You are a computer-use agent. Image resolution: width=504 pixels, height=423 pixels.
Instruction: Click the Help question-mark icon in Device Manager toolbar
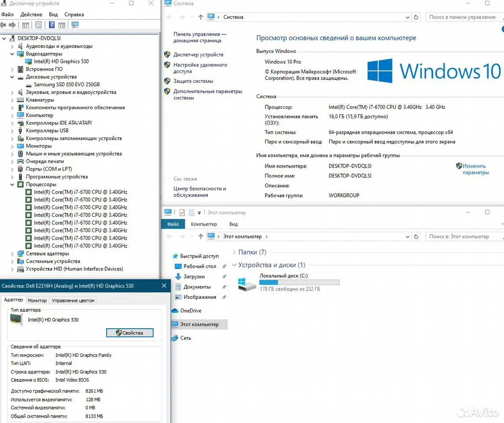pyautogui.click(x=52, y=25)
